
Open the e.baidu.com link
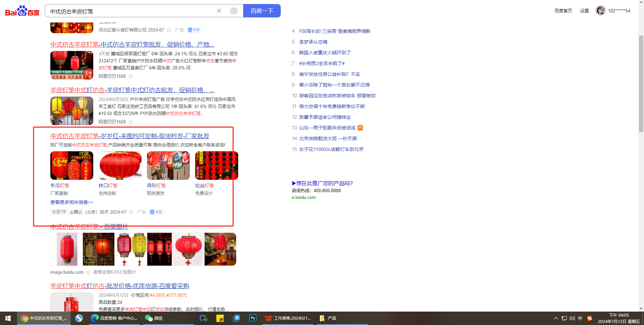click(x=304, y=197)
